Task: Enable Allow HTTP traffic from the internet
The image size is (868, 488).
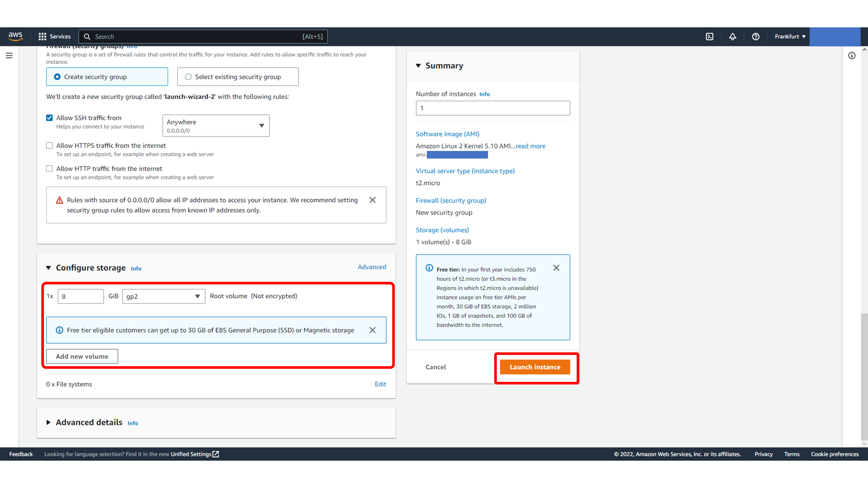Action: click(49, 168)
